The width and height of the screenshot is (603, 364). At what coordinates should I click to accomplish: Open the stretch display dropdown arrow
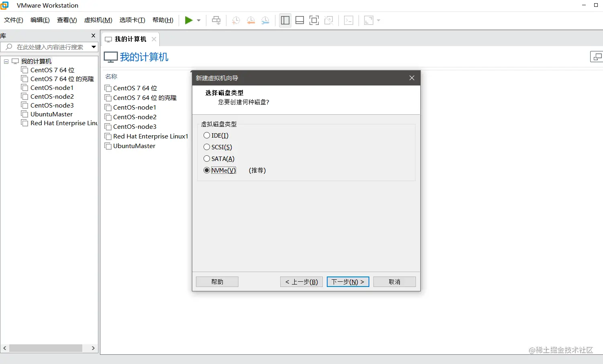pos(379,20)
